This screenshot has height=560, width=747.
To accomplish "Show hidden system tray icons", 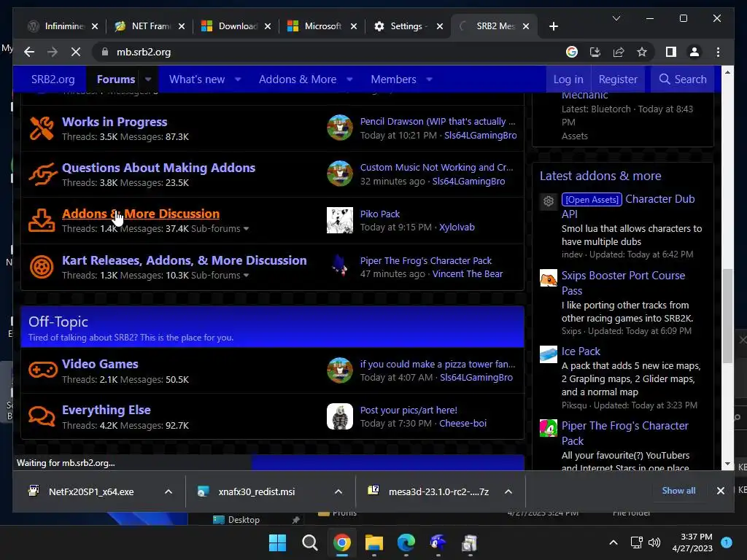I will [x=614, y=542].
